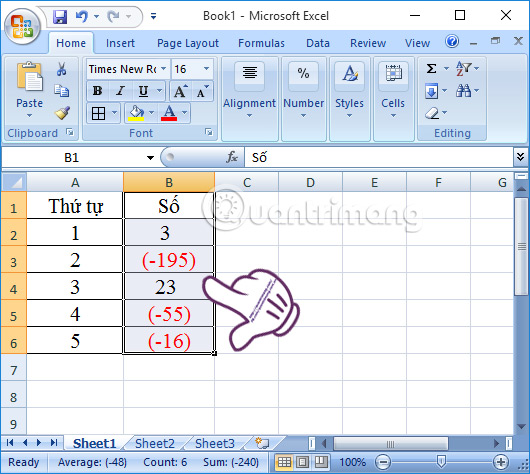Click the formula bar input

379,157
